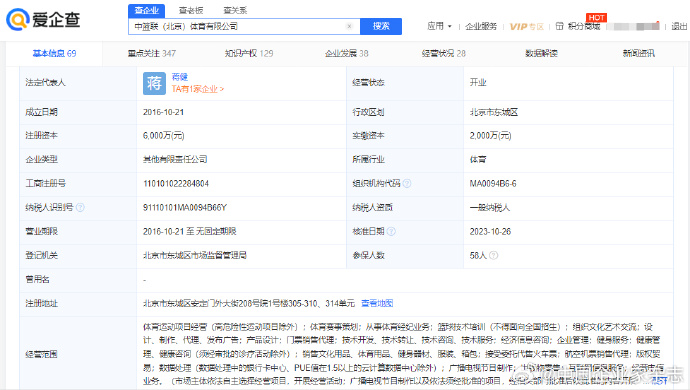Click business term 2016-10-21 至 无固定期限
Image resolution: width=690 pixels, height=390 pixels.
(x=190, y=232)
